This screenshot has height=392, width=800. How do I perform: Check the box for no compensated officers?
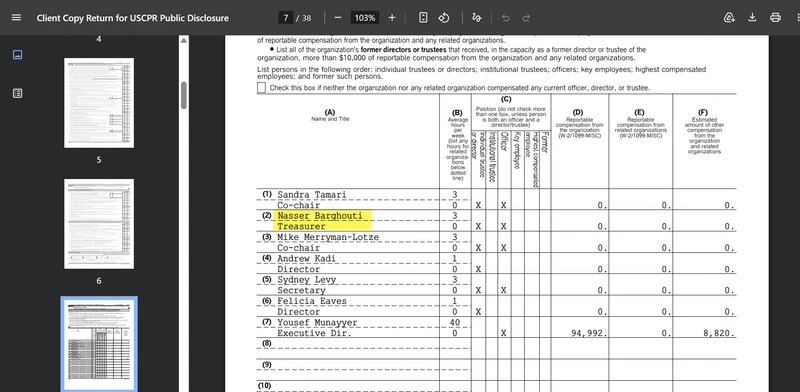[261, 88]
